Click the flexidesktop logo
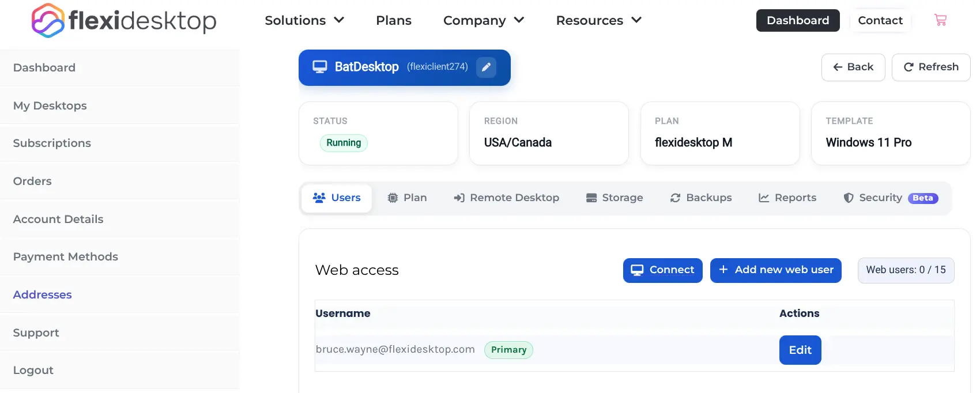980x393 pixels. 124,21
